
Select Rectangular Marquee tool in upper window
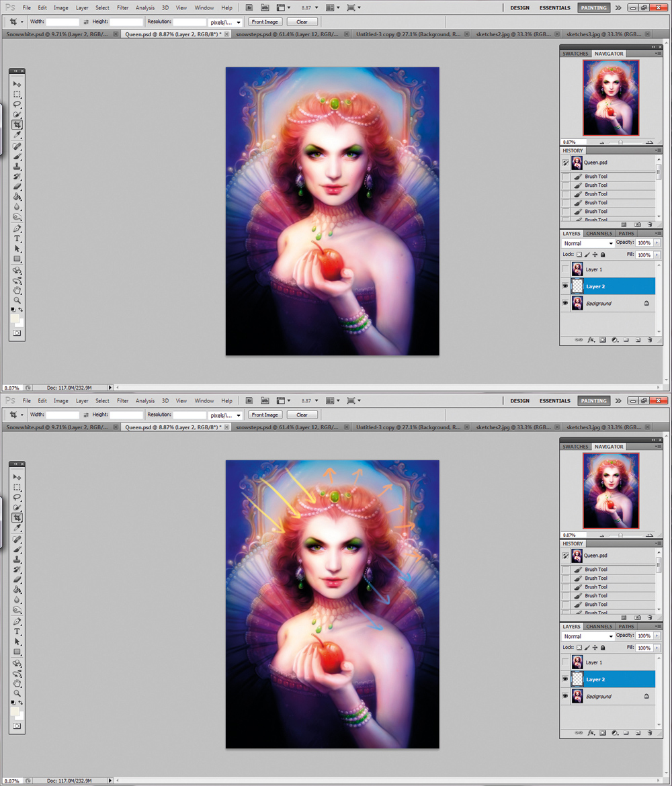(x=17, y=94)
